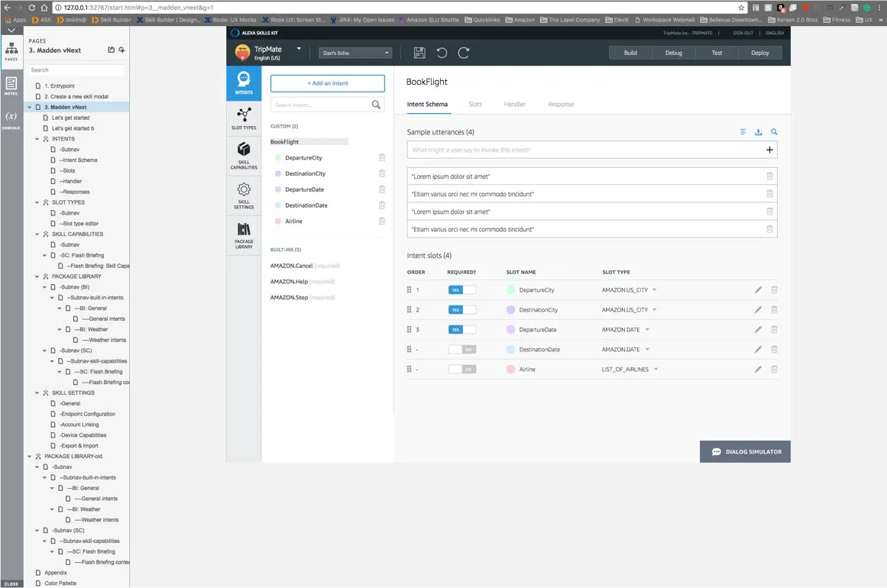Screen dimensions: 887x588
Task: Open the Dan's Echo device dropdown
Action: pyautogui.click(x=355, y=53)
